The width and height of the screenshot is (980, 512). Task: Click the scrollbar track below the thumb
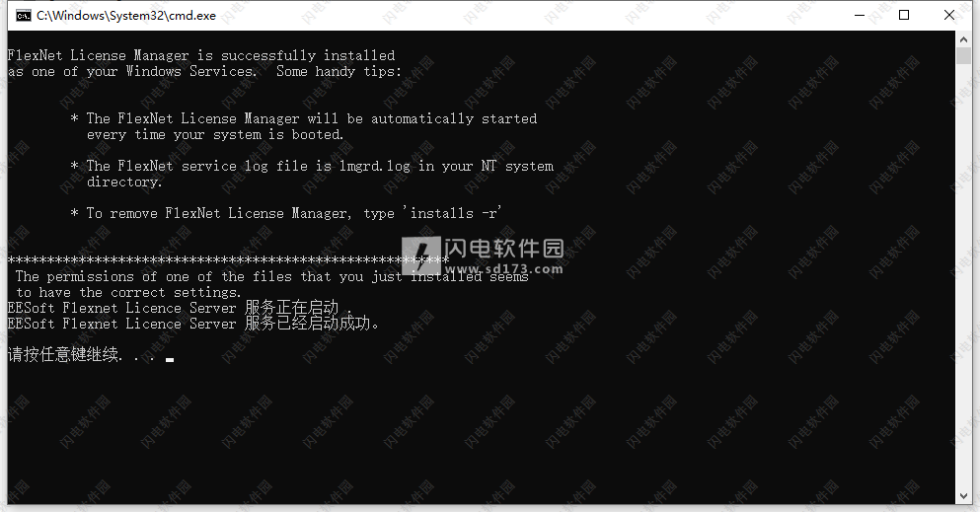coord(963,274)
